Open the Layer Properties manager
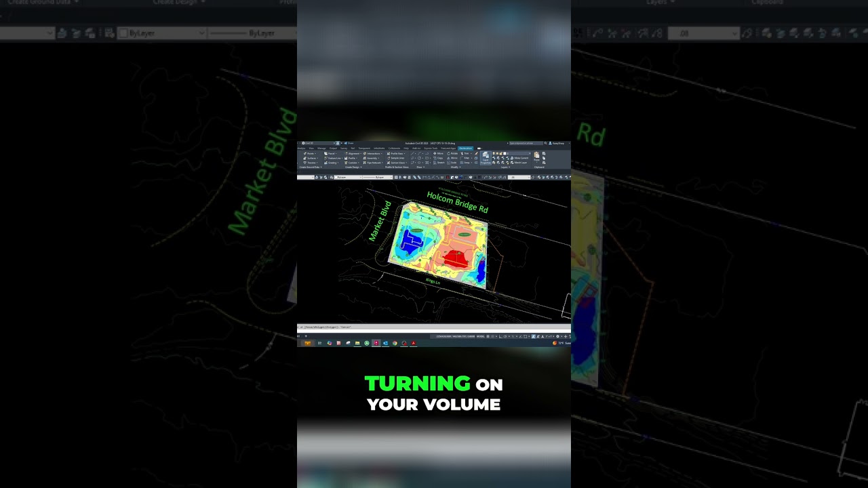This screenshot has width=868, height=488. [x=486, y=158]
